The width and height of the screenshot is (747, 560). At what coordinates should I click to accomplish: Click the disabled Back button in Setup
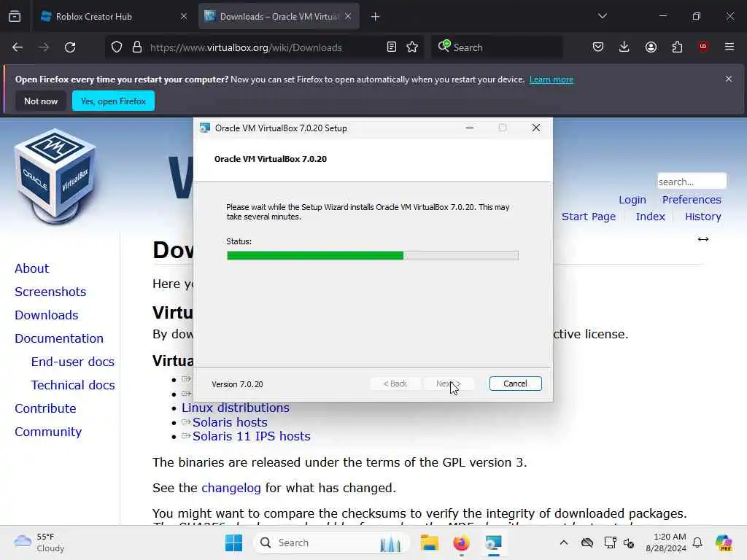(395, 384)
